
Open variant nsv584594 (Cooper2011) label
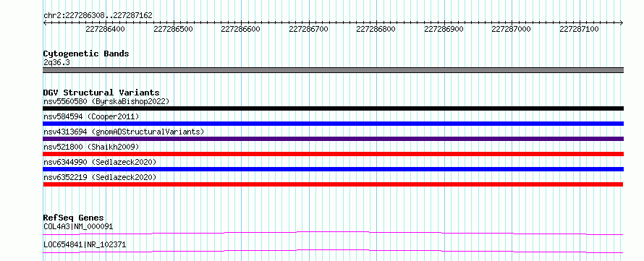[91, 116]
